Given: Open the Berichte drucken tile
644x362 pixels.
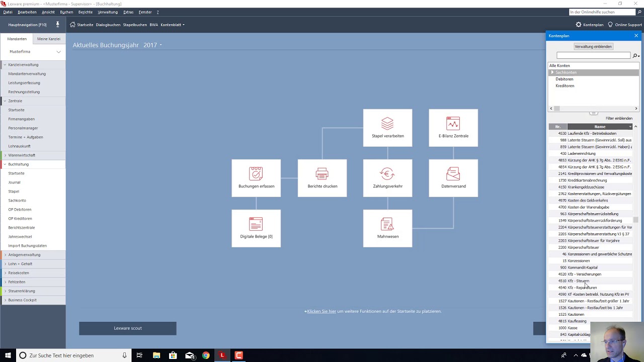Looking at the screenshot, I should (x=322, y=178).
